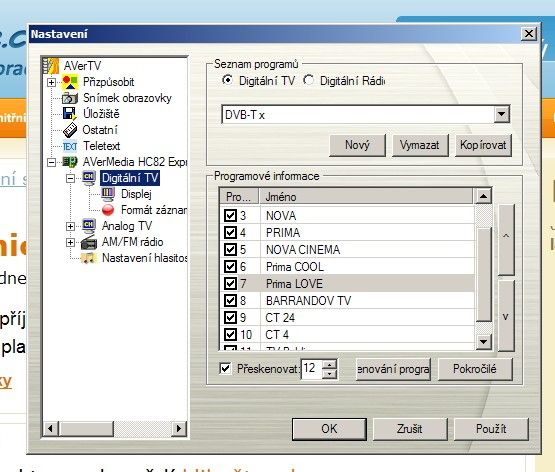Uncheck channel 5 NOVA CINEMA checkbox
The height and width of the screenshot is (472, 555).
(x=230, y=249)
